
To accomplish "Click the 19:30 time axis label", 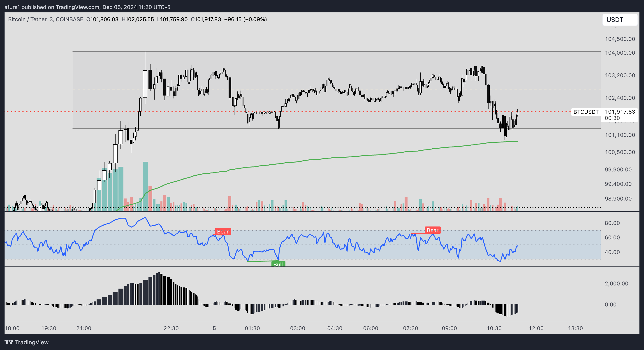I will coord(49,328).
